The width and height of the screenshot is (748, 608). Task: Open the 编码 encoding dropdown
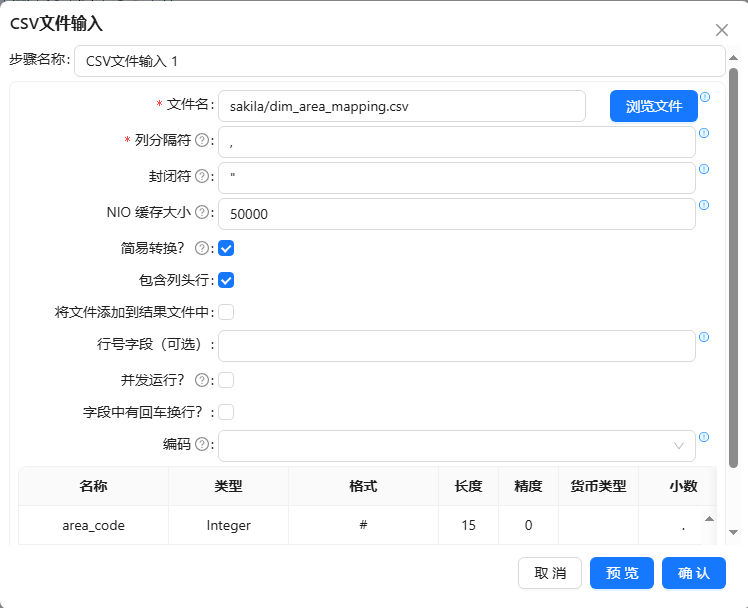(456, 445)
